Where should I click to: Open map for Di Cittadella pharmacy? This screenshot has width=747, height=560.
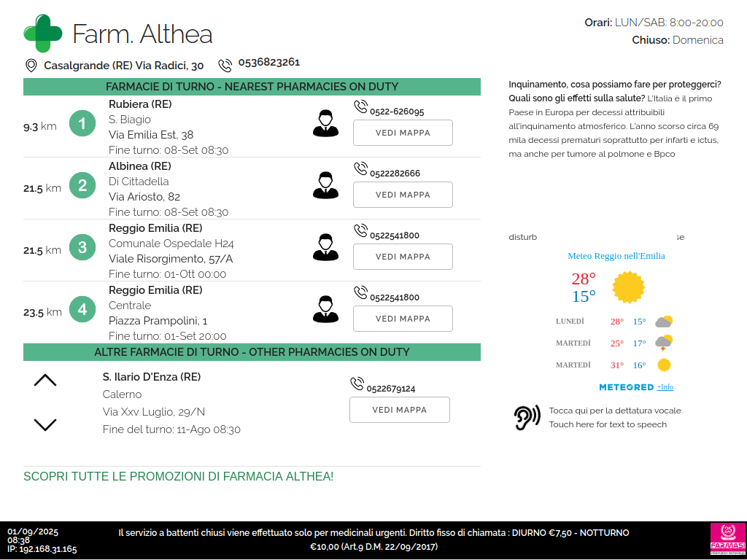[403, 195]
